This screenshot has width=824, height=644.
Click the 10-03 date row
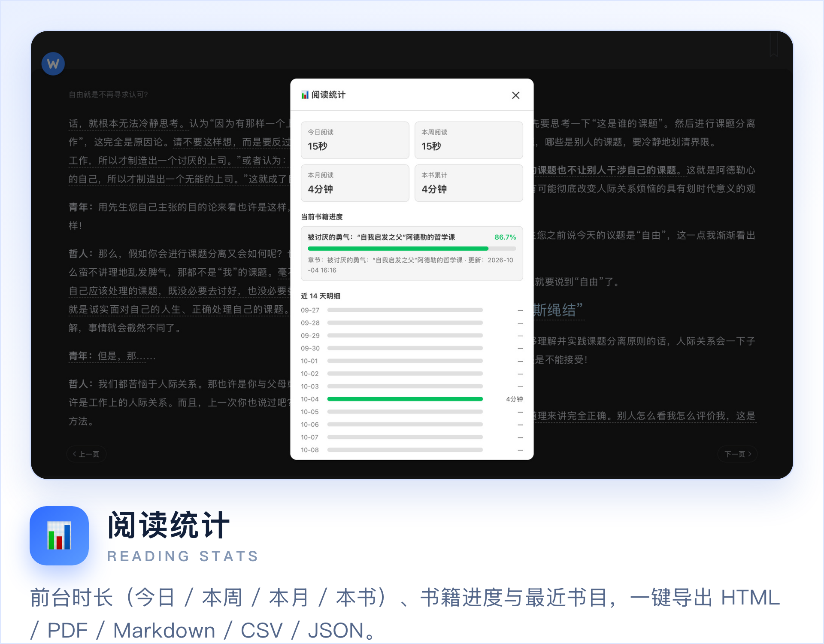point(412,386)
